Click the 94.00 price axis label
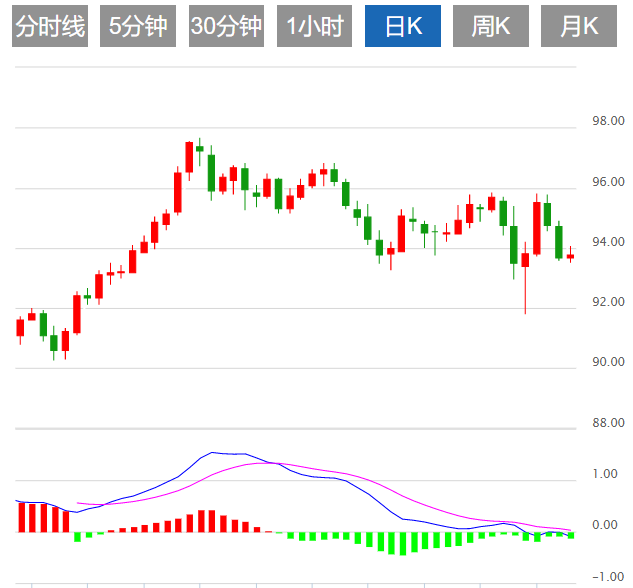This screenshot has width=633, height=588. (x=608, y=242)
